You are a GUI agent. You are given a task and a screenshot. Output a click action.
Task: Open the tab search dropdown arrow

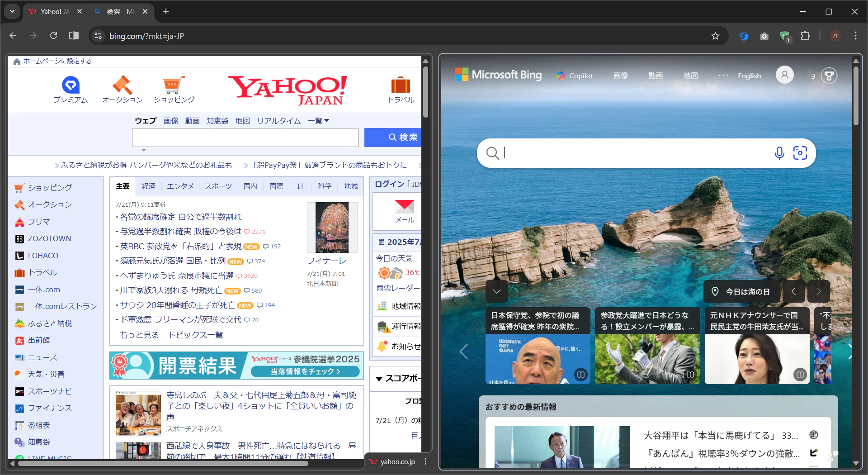coord(12,11)
